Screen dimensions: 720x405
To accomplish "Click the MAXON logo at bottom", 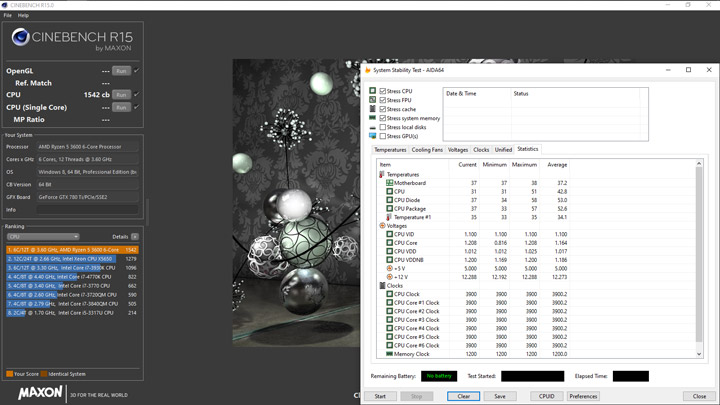I will click(40, 393).
